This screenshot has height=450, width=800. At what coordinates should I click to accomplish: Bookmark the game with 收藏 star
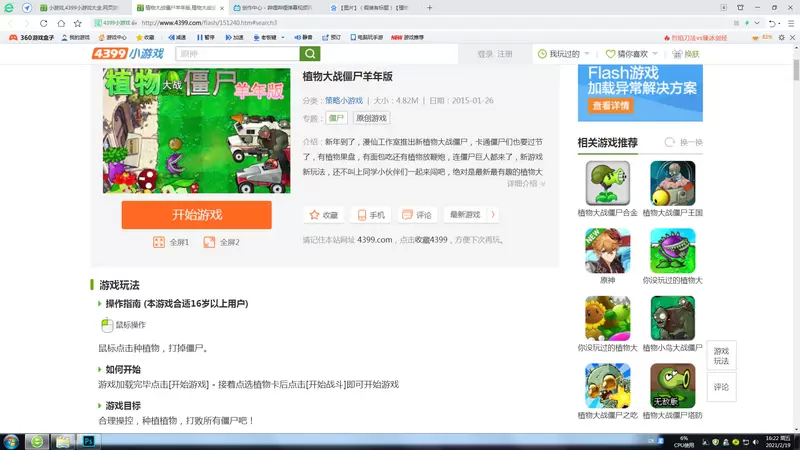click(x=323, y=215)
